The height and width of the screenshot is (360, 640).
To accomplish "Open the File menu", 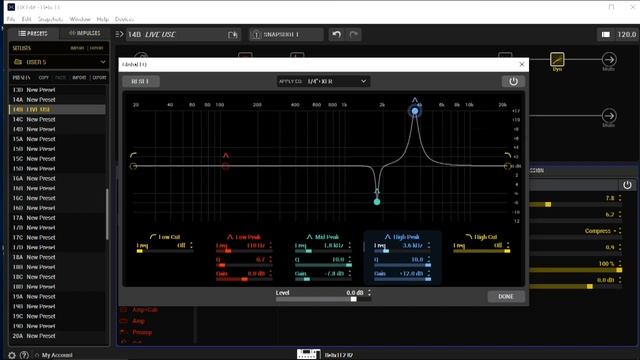I will coord(11,19).
